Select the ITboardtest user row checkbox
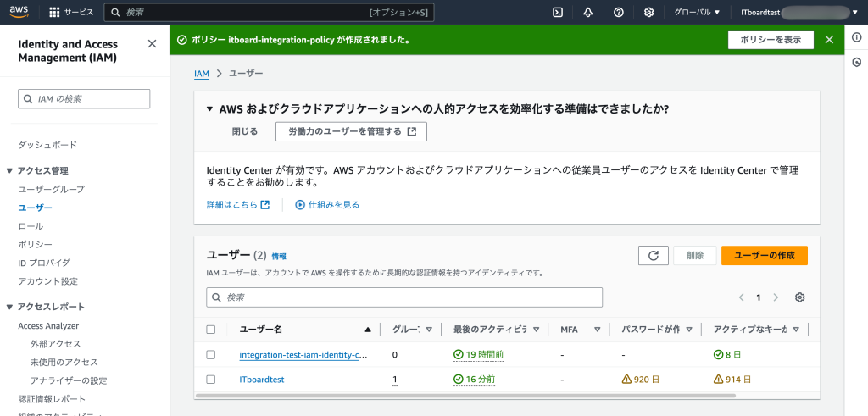This screenshot has width=868, height=416. [x=211, y=380]
